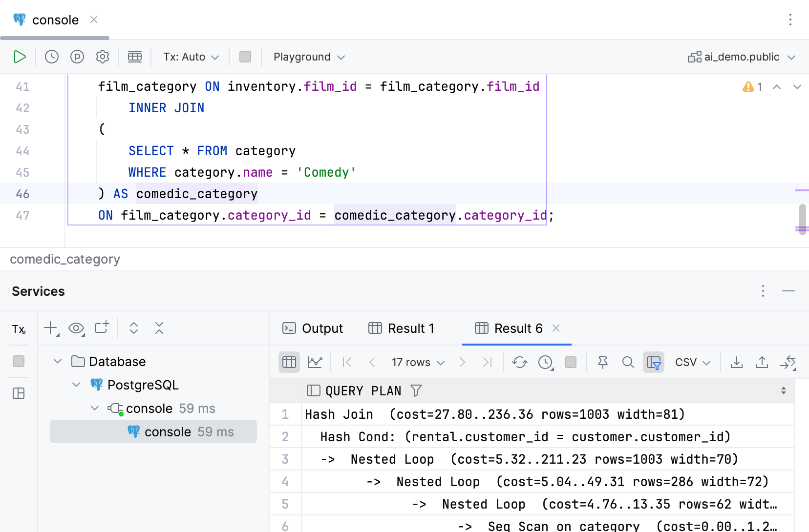Run the query with the green Execute button
Screen dimensions: 809x532
(x=20, y=57)
